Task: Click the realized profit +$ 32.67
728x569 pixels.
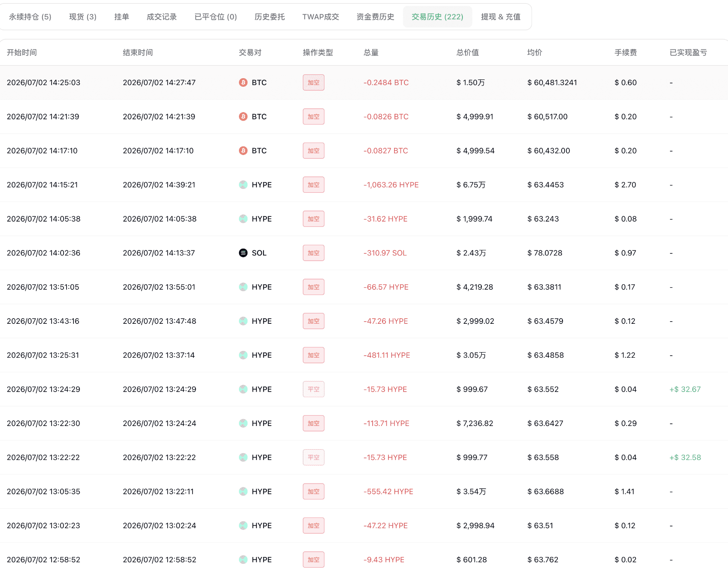Action: [685, 389]
